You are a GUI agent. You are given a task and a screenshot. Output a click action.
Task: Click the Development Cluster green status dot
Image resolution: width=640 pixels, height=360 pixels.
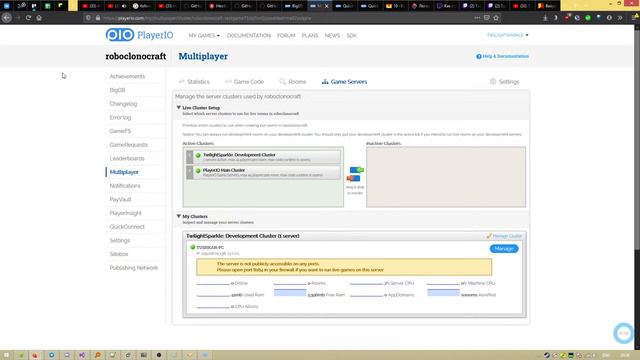pos(198,156)
